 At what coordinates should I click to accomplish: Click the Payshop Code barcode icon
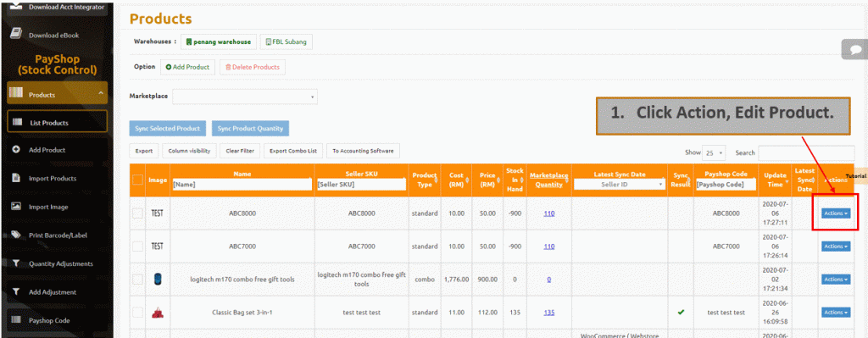tap(16, 319)
